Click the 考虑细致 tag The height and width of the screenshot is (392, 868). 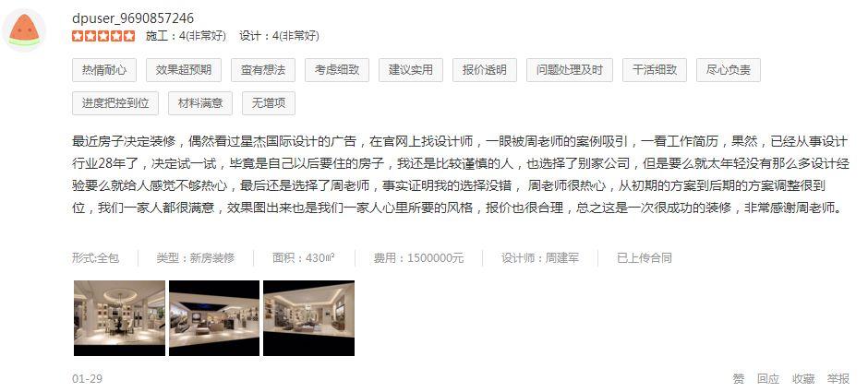click(336, 70)
